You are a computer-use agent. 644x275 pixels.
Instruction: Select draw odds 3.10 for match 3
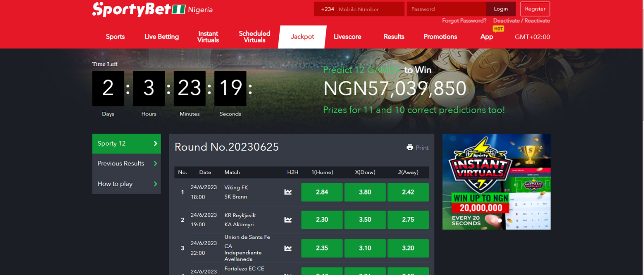[x=365, y=248]
